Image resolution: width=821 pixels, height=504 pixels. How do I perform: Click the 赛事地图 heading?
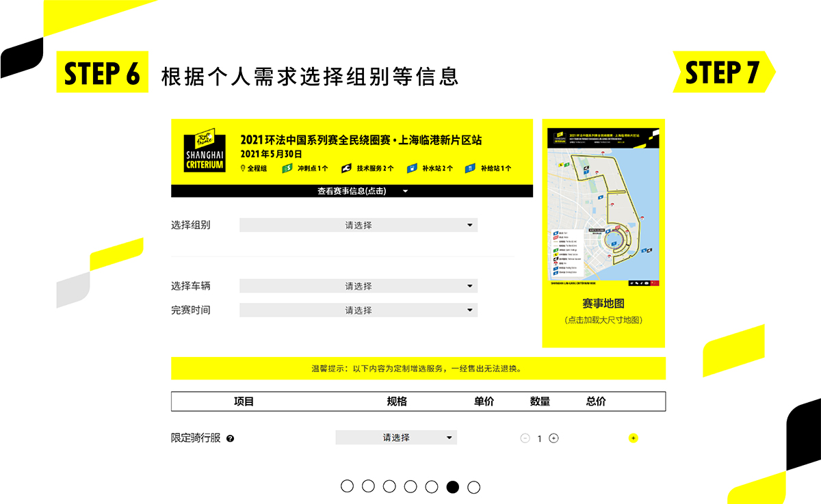[x=603, y=304]
